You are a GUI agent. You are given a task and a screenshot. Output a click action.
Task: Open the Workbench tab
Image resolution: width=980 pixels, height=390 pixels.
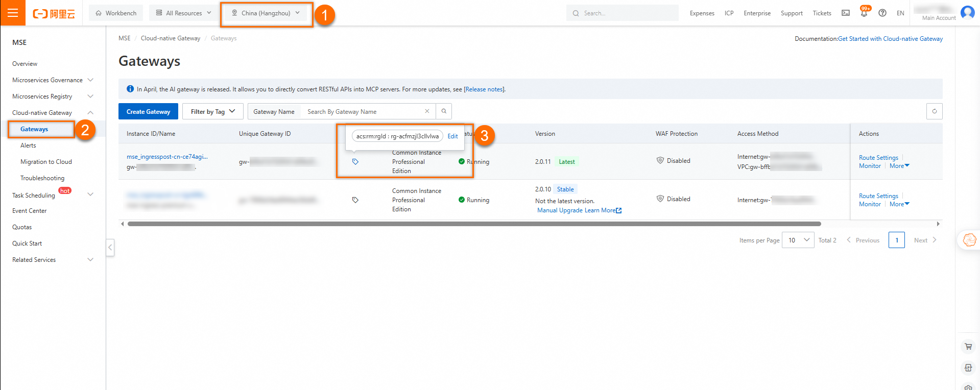click(x=116, y=13)
